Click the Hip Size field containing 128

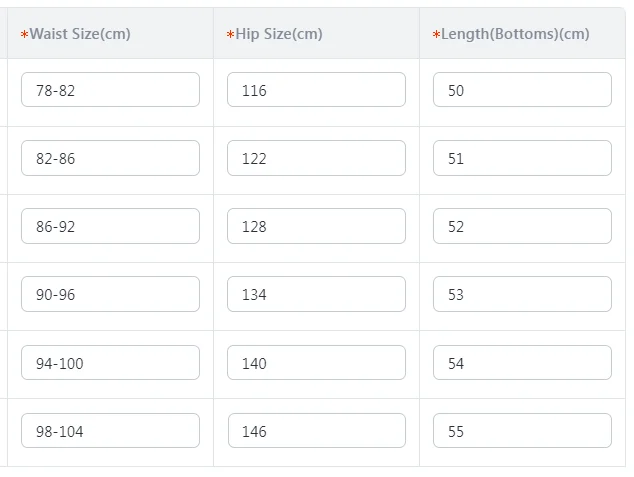[x=316, y=226]
